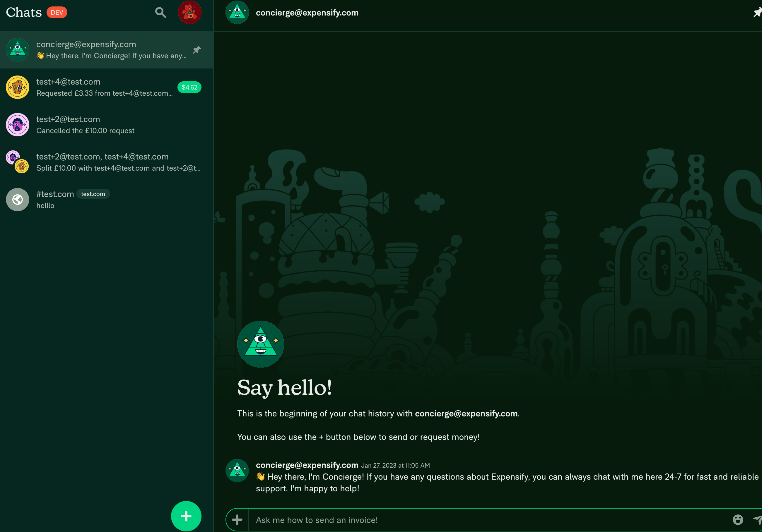This screenshot has width=762, height=532.
Task: Click bold concierge@expensify.com link in welcome text
Action: [466, 413]
